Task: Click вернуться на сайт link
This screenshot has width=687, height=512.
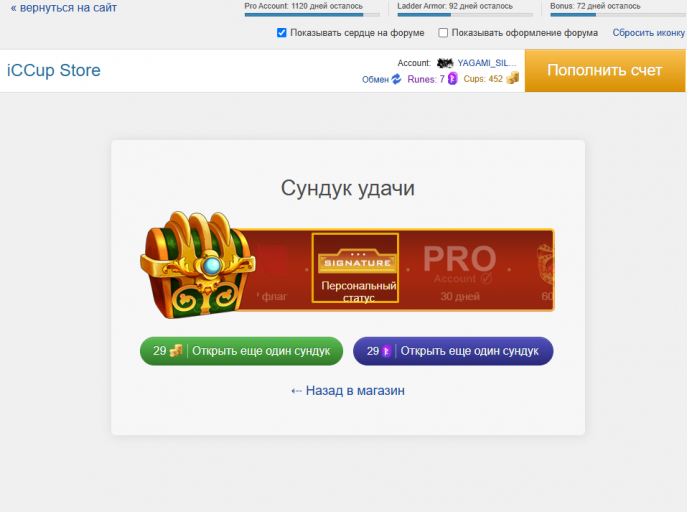Action: click(64, 7)
